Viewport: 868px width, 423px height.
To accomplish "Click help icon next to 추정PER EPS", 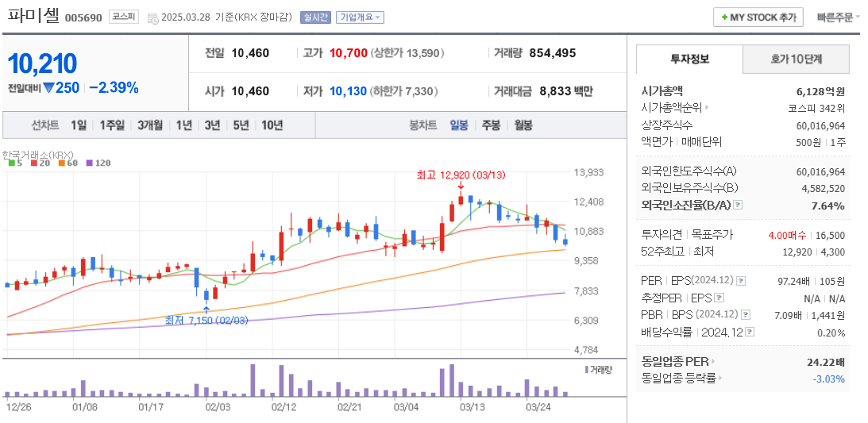I will (x=719, y=298).
